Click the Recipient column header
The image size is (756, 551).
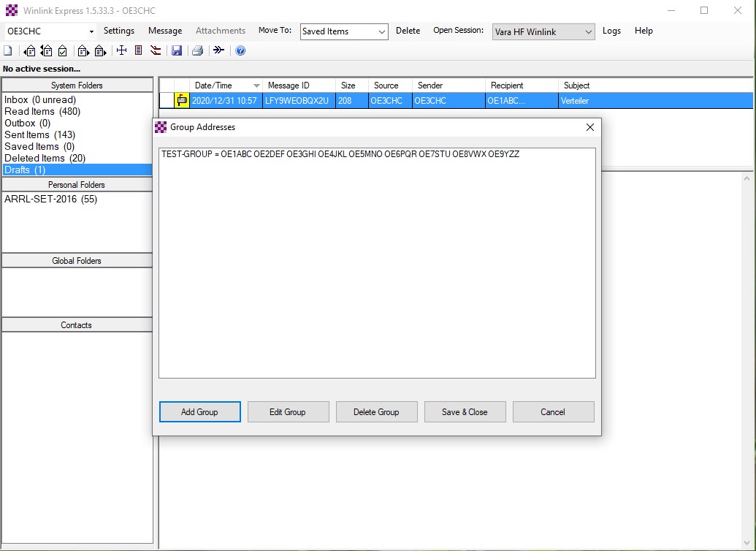pyautogui.click(x=522, y=85)
